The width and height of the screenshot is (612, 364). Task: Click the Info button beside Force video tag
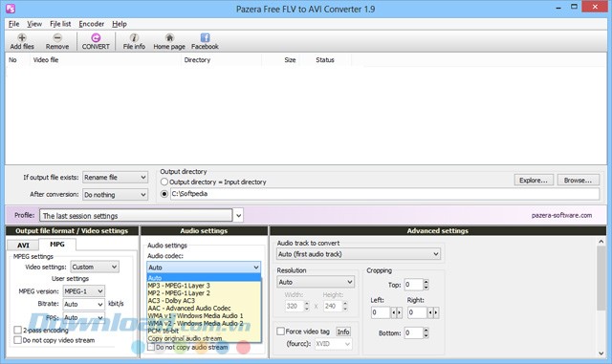[343, 332]
